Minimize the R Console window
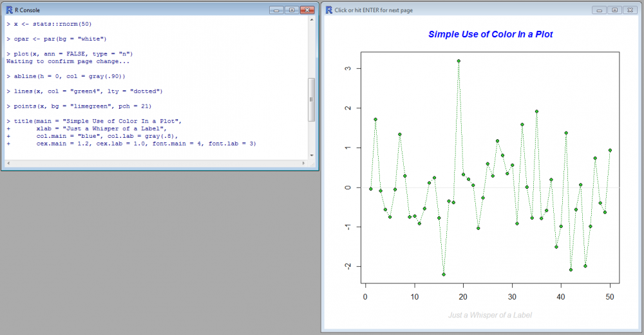 pos(277,10)
